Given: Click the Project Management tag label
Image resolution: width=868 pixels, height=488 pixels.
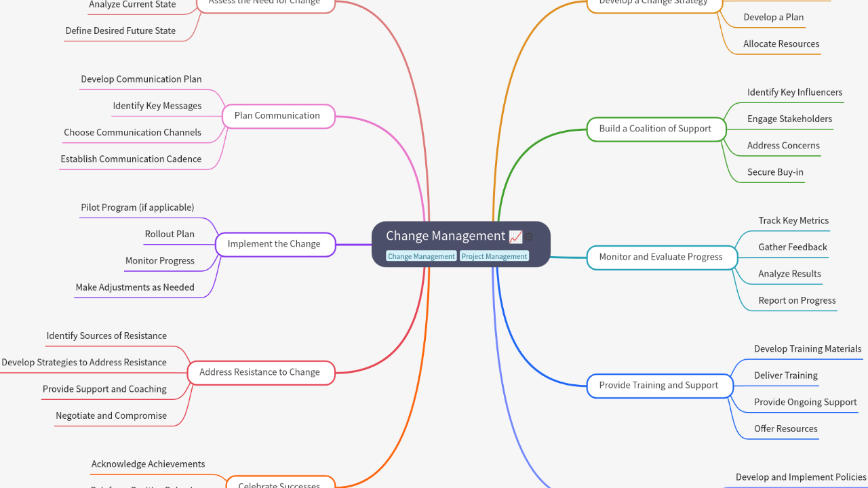Looking at the screenshot, I should [x=494, y=256].
